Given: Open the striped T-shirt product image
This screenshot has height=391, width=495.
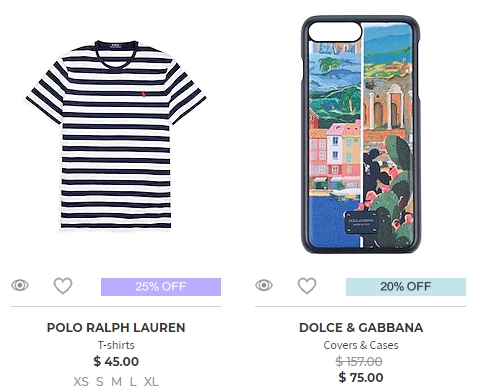Looking at the screenshot, I should (116, 135).
